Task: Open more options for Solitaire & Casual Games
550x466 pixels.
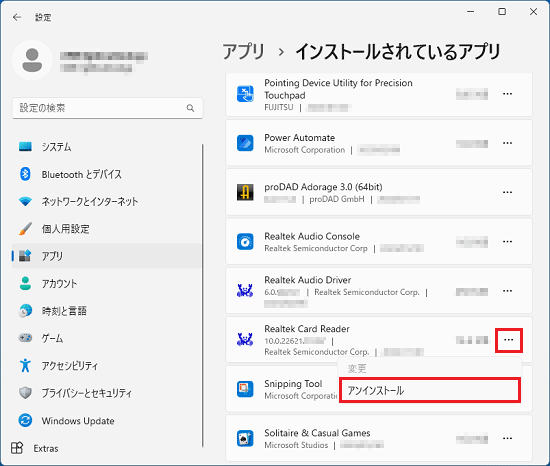Action: click(x=508, y=438)
